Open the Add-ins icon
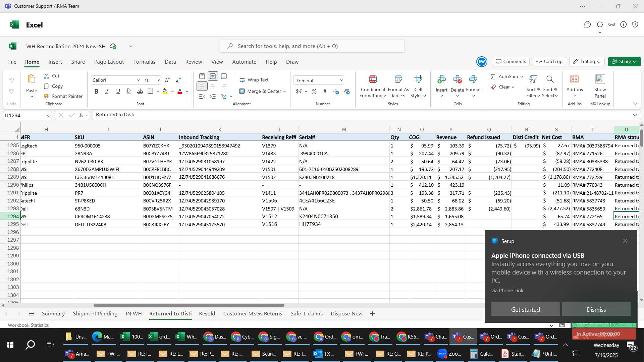This screenshot has width=644, height=362. coord(575,79)
